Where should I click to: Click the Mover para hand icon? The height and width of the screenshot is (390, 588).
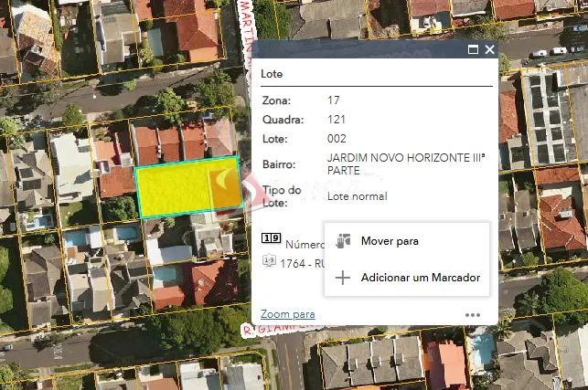click(x=343, y=241)
